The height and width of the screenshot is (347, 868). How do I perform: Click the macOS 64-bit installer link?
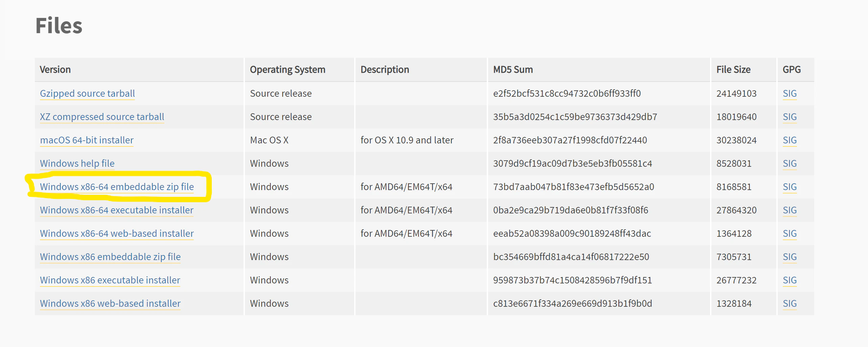87,140
